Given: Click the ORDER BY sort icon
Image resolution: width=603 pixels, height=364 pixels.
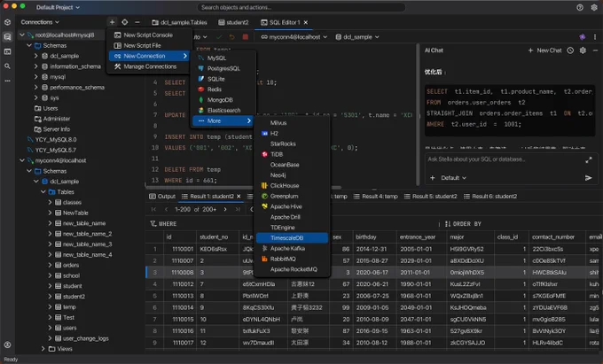Looking at the screenshot, I should 448,223.
